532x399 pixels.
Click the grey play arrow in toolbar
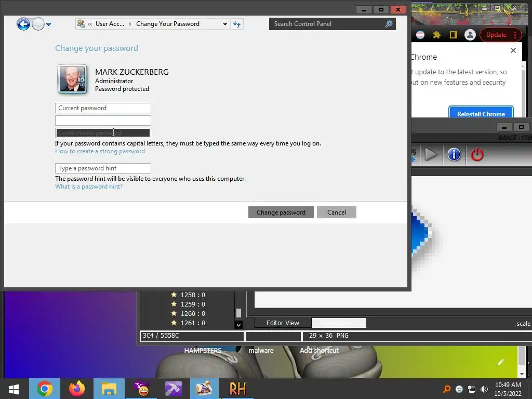(431, 155)
